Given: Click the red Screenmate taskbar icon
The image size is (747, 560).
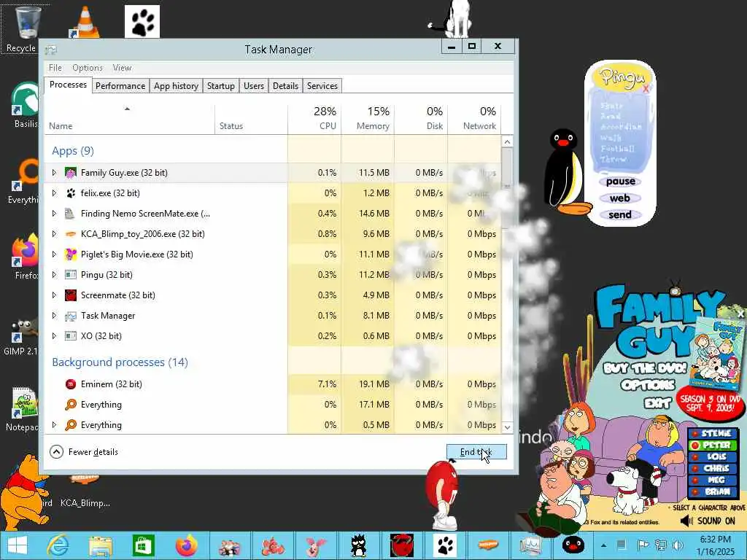Looking at the screenshot, I should (x=402, y=545).
